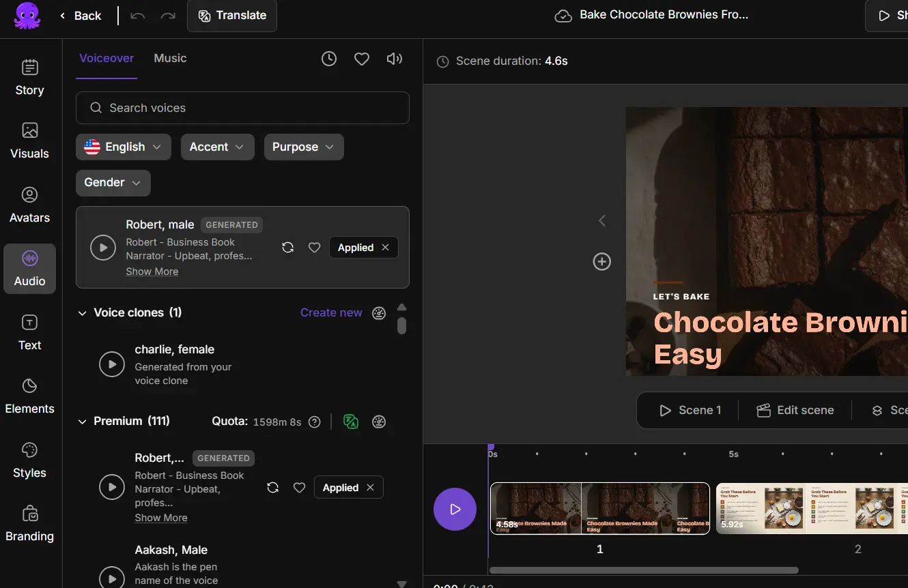This screenshot has height=588, width=908.
Task: Open the Elements panel
Action: click(x=29, y=396)
